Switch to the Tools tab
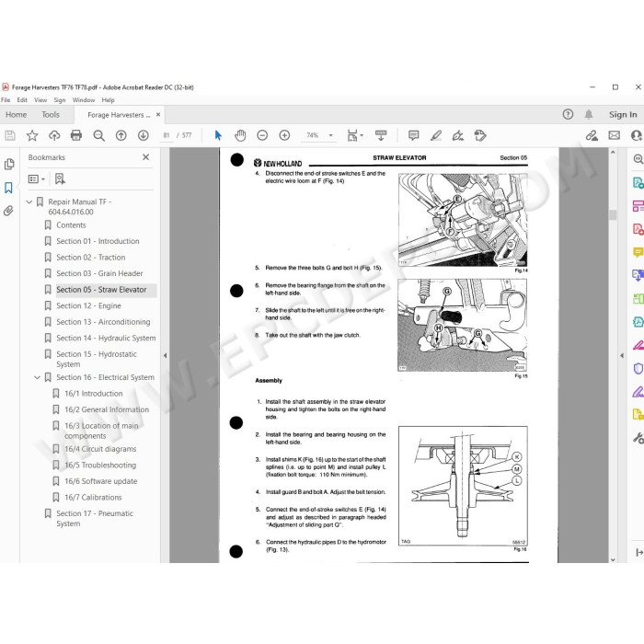The width and height of the screenshot is (644, 644). pyautogui.click(x=51, y=115)
